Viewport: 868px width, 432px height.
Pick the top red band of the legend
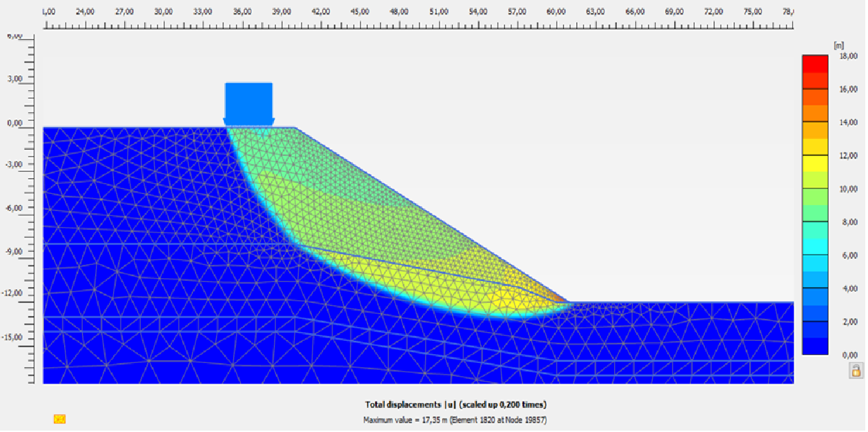(815, 64)
